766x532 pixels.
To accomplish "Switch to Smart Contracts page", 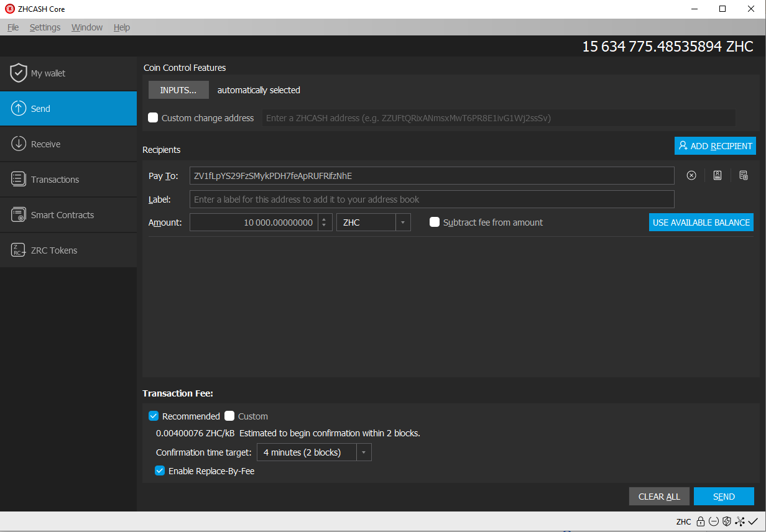I will click(x=68, y=215).
